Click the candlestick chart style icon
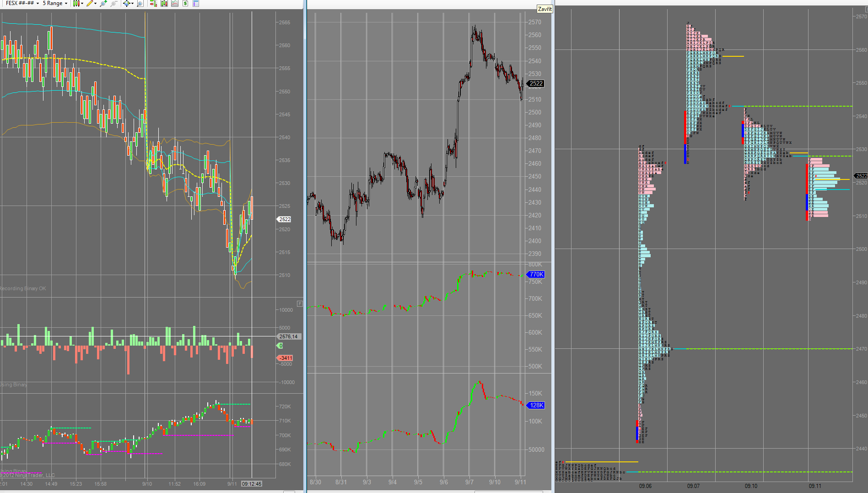The width and height of the screenshot is (868, 493). [76, 3]
